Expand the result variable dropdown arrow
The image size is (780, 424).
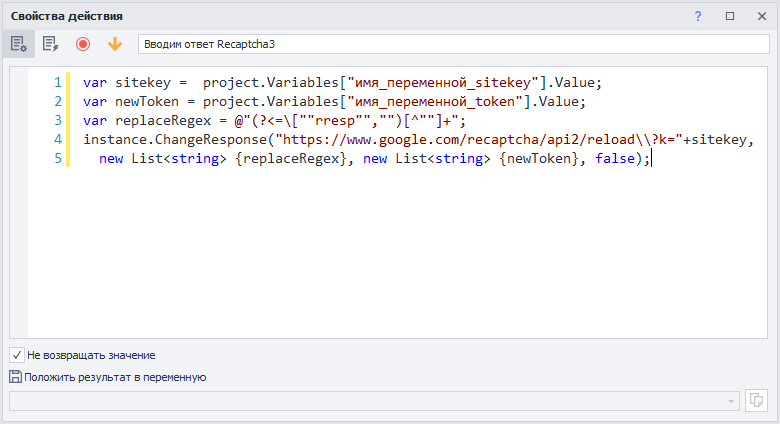tap(733, 400)
